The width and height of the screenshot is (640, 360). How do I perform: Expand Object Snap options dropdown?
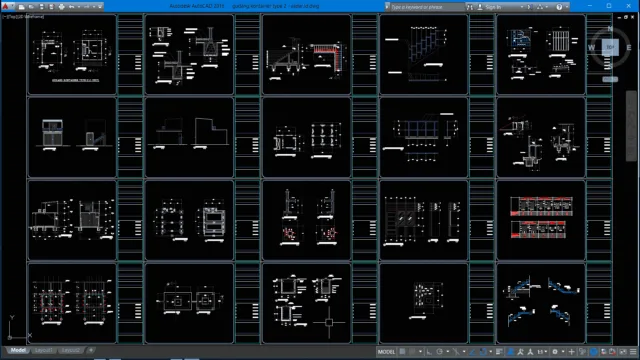coord(491,351)
